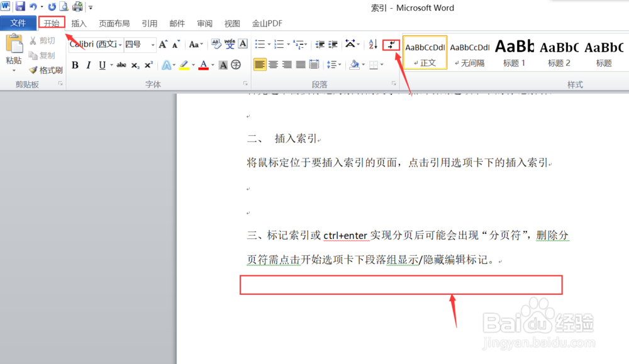
Task: Customize the quick access toolbar dropdown
Action: tap(91, 7)
